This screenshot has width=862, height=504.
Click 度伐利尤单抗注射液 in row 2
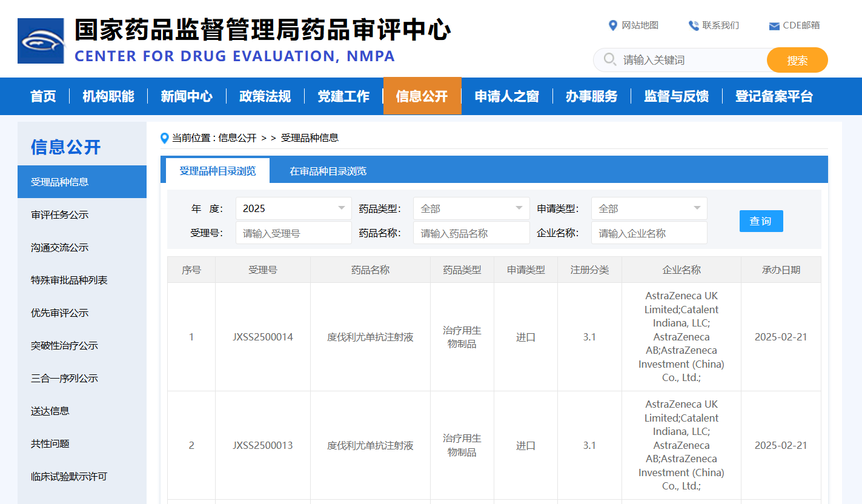370,445
